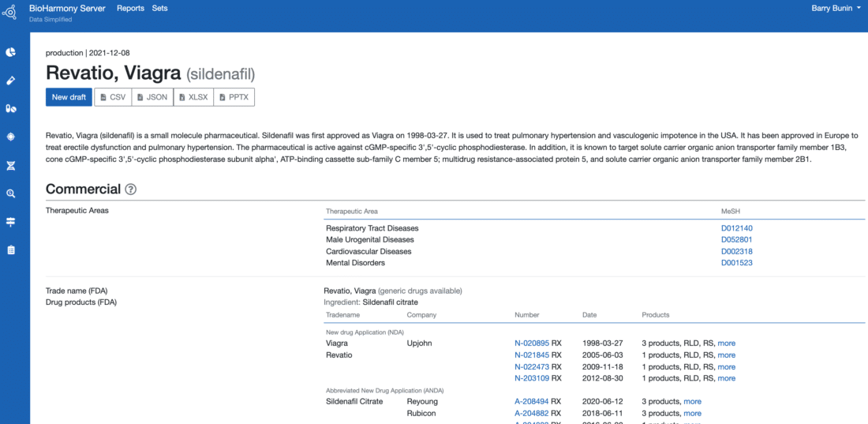The height and width of the screenshot is (424, 868).
Task: Click the Commercial help question icon
Action: pyautogui.click(x=131, y=189)
